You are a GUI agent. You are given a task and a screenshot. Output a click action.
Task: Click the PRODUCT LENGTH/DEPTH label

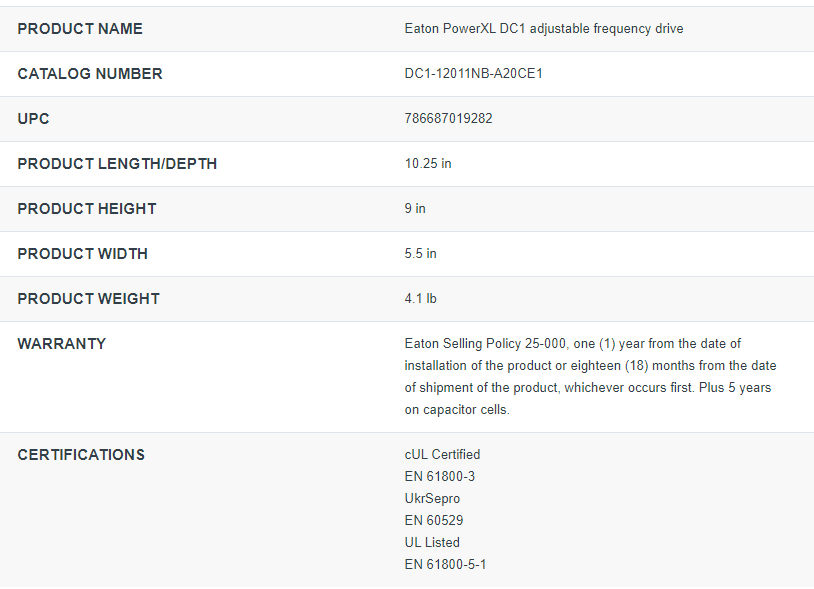click(x=117, y=164)
